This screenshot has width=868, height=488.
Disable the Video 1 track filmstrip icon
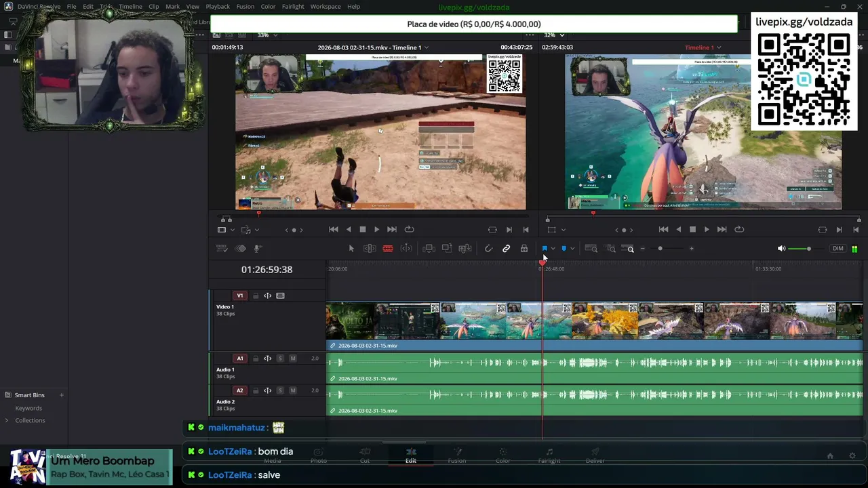tap(280, 296)
